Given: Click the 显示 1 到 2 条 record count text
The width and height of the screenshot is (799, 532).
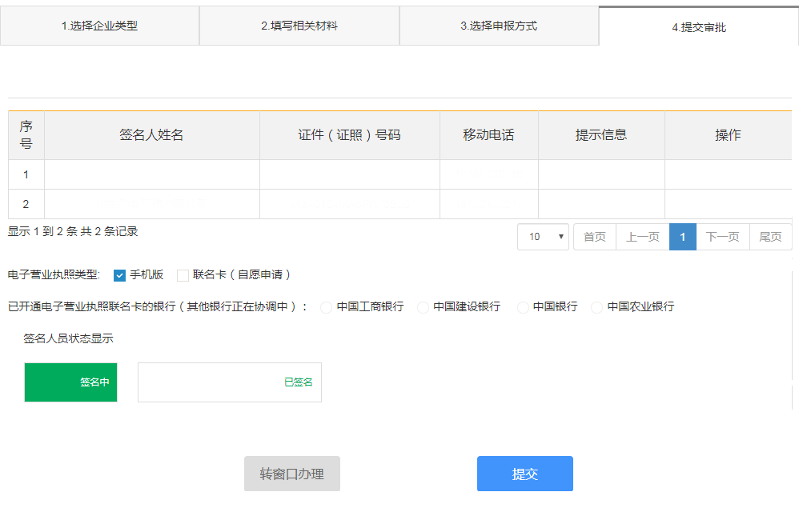Looking at the screenshot, I should (73, 232).
